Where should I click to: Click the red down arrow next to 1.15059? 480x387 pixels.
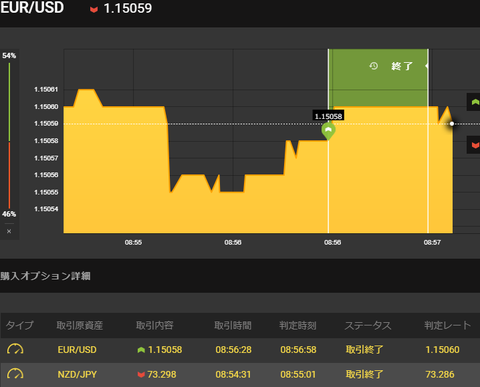click(x=94, y=9)
